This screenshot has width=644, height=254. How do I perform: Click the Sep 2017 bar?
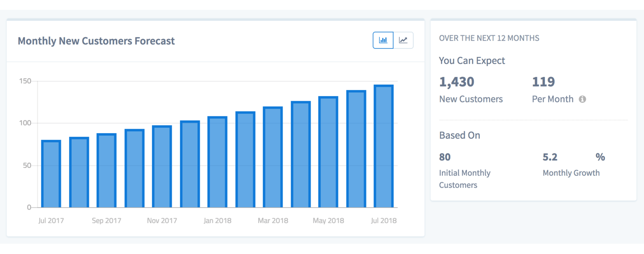pyautogui.click(x=107, y=171)
